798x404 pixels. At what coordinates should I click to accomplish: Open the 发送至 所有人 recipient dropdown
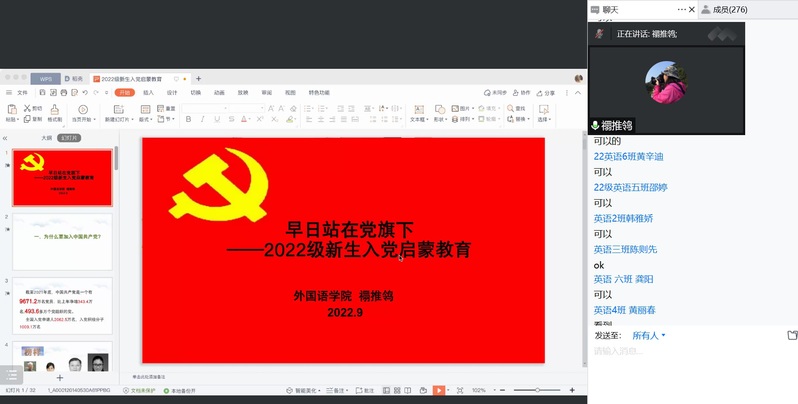pos(649,335)
